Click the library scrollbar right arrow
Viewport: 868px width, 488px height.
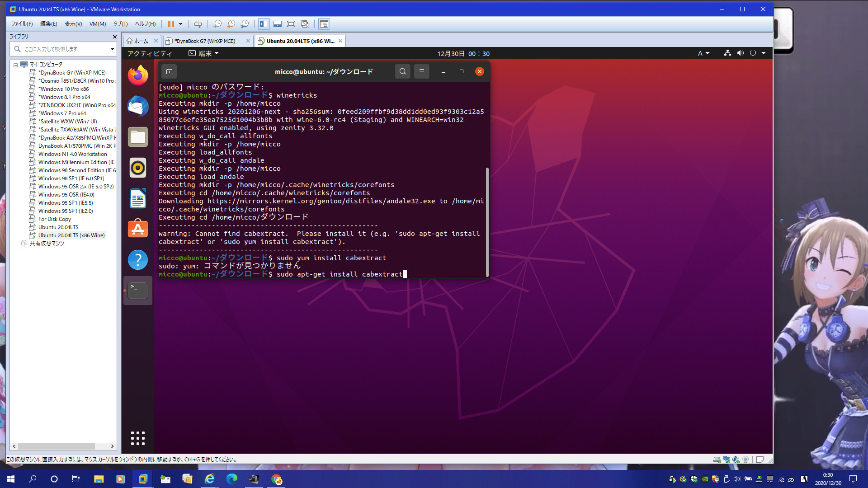coord(113,446)
